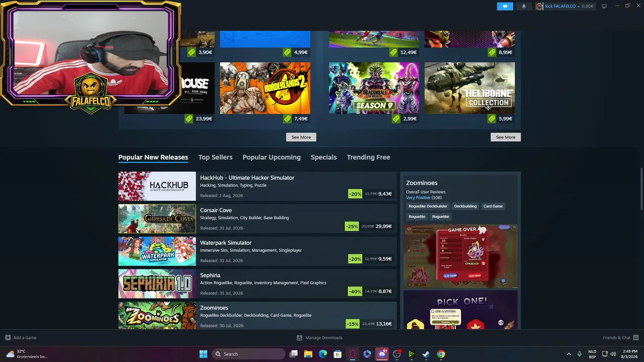This screenshot has height=362, width=644.
Task: Click the store page vertical scrollbar
Action: 641,190
